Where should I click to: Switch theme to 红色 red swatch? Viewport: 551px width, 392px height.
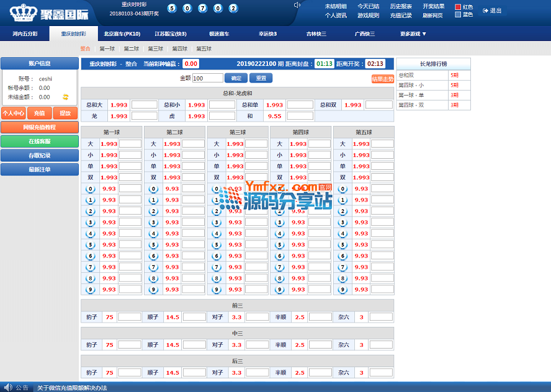[458, 7]
